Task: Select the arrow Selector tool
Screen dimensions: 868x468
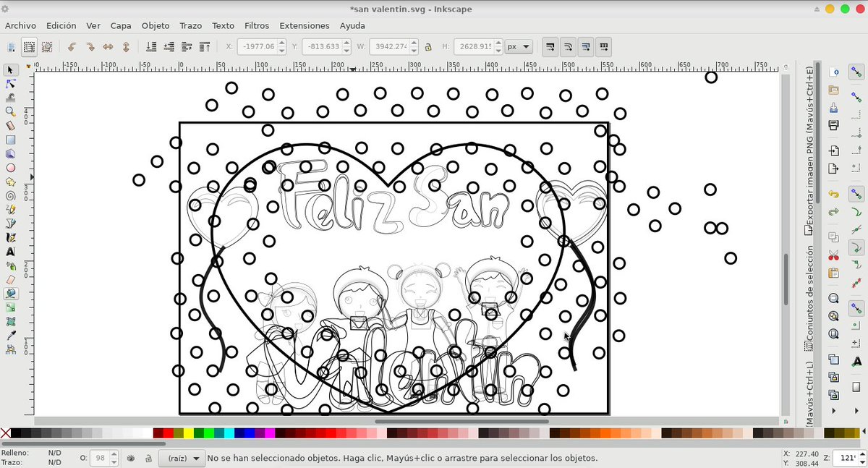Action: [x=11, y=70]
